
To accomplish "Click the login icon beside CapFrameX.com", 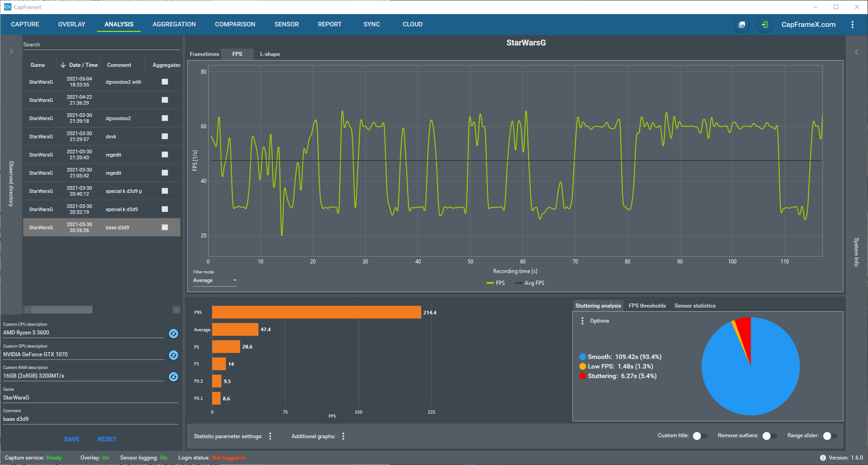I will [x=764, y=25].
